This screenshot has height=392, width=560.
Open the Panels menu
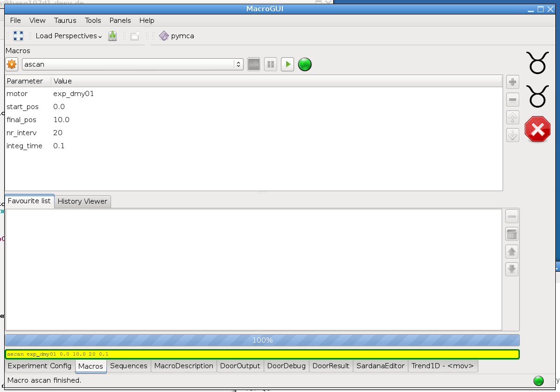pyautogui.click(x=120, y=21)
